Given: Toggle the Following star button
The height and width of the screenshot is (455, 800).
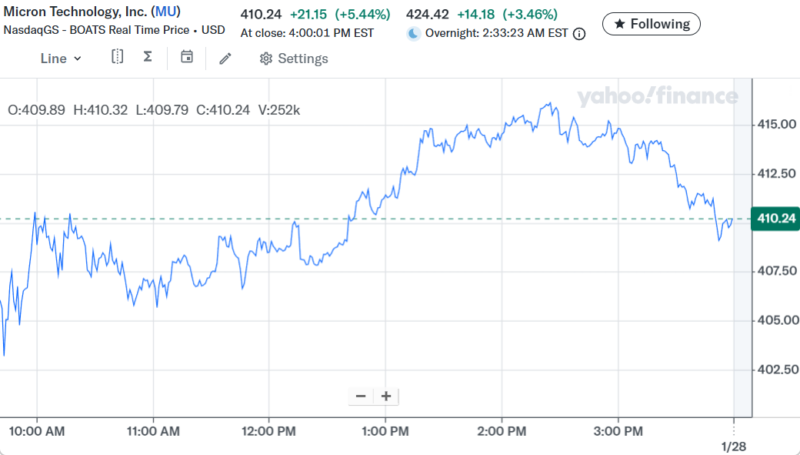Looking at the screenshot, I should (x=651, y=23).
